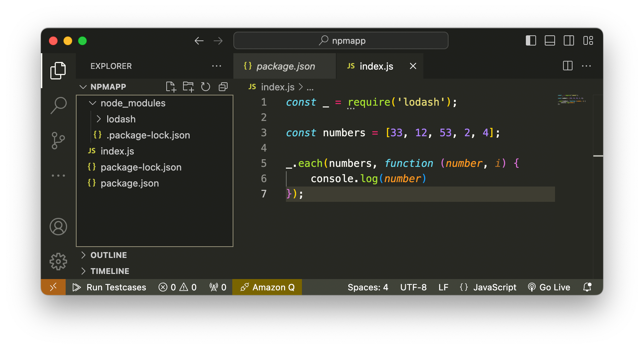Collapse all folders in explorer
The image size is (644, 349).
pos(223,87)
